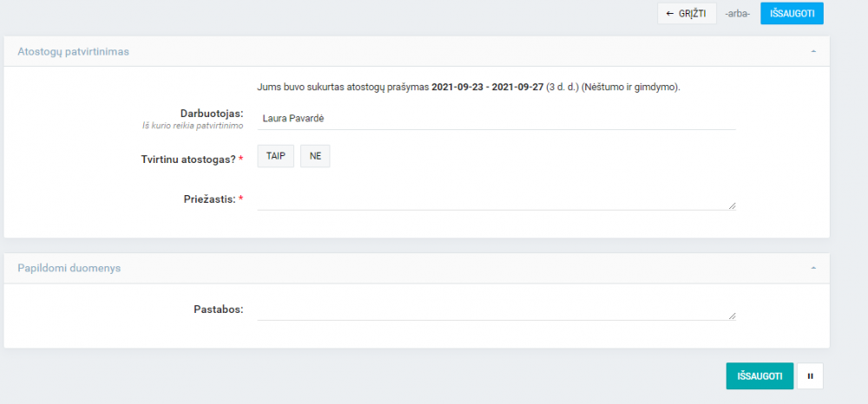The image size is (868, 404).
Task: Click the Papildomi duomenys section title
Action: click(69, 268)
